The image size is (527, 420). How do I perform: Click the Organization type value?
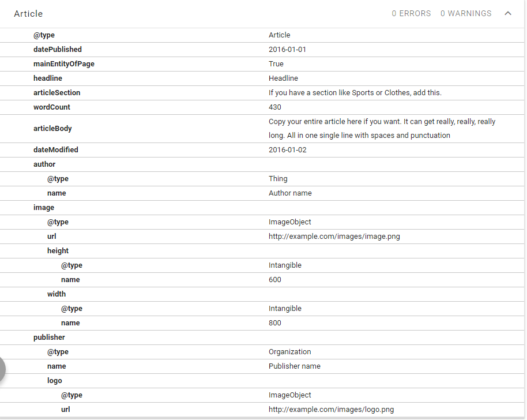coord(289,352)
